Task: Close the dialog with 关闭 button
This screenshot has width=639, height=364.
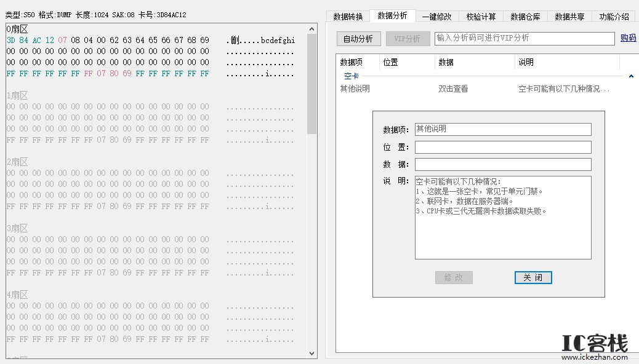Action: click(x=532, y=277)
